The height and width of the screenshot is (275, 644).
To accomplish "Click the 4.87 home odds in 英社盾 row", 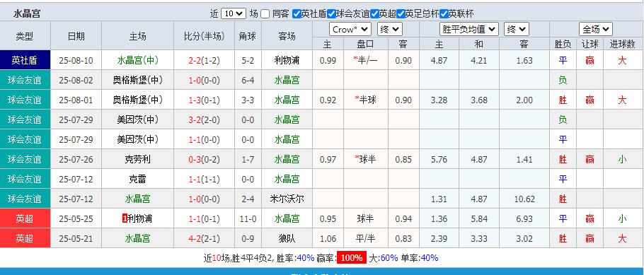I will coord(439,60).
